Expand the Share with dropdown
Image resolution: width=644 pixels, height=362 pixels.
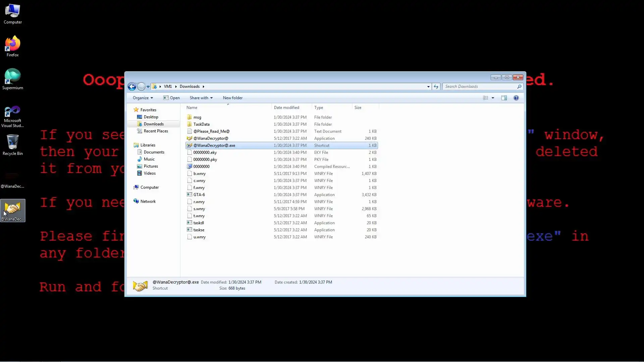201,98
